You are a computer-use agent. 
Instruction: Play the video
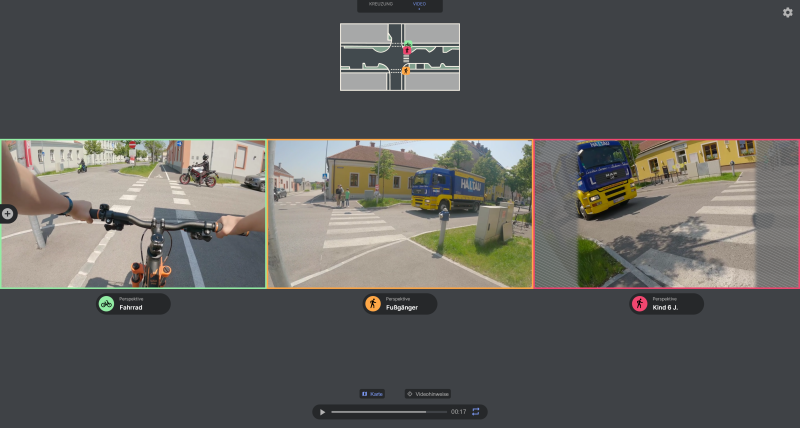(x=322, y=412)
